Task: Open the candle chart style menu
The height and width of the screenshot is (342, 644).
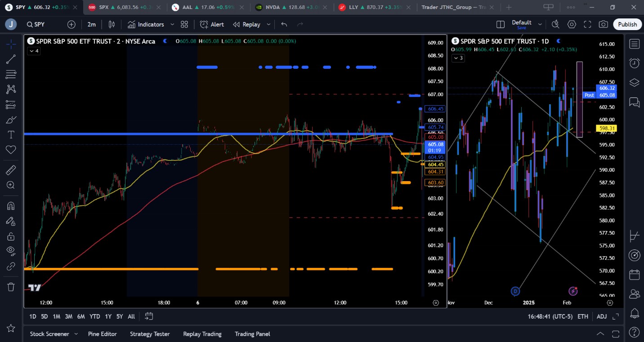Action: tap(112, 24)
